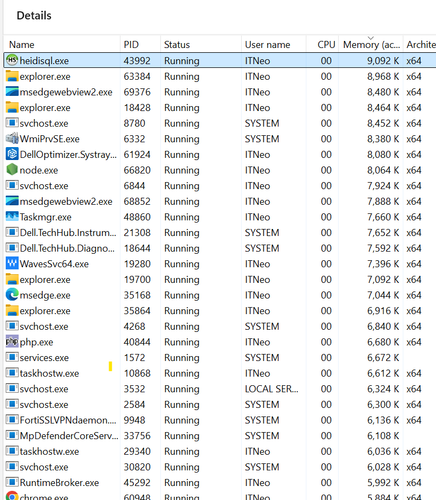The image size is (436, 500).
Task: Select the PID cell 61924
Action: [137, 155]
